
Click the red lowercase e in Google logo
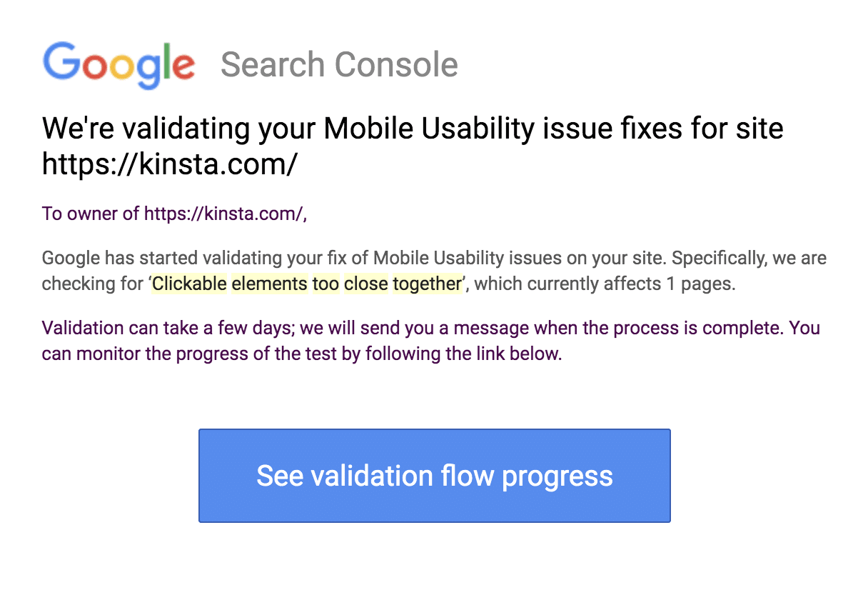[x=184, y=66]
